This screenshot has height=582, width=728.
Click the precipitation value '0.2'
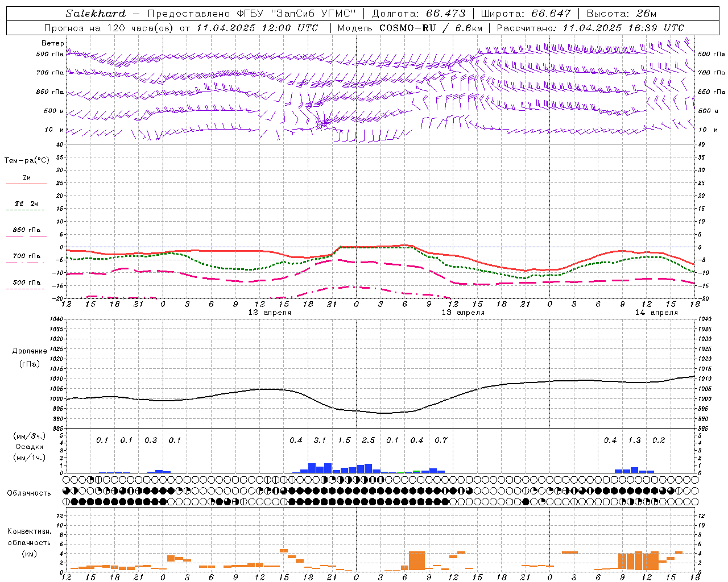point(659,440)
